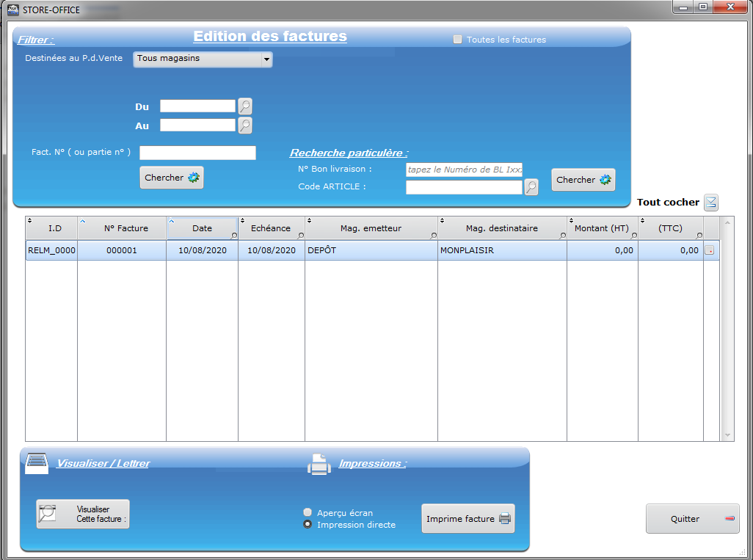
Task: Click the STORE-OFFICE app icon in title bar
Action: coord(12,10)
